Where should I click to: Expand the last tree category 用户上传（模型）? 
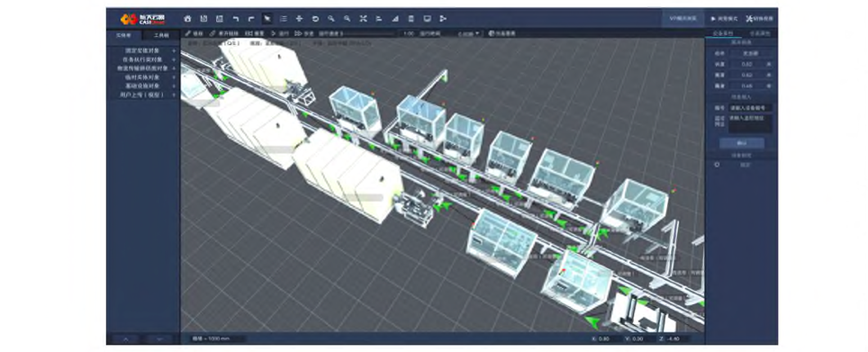point(174,95)
